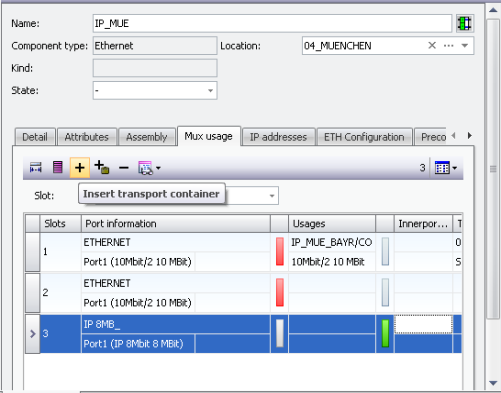Open the State dropdown
Screen dimensions: 501x393
pyautogui.click(x=210, y=91)
